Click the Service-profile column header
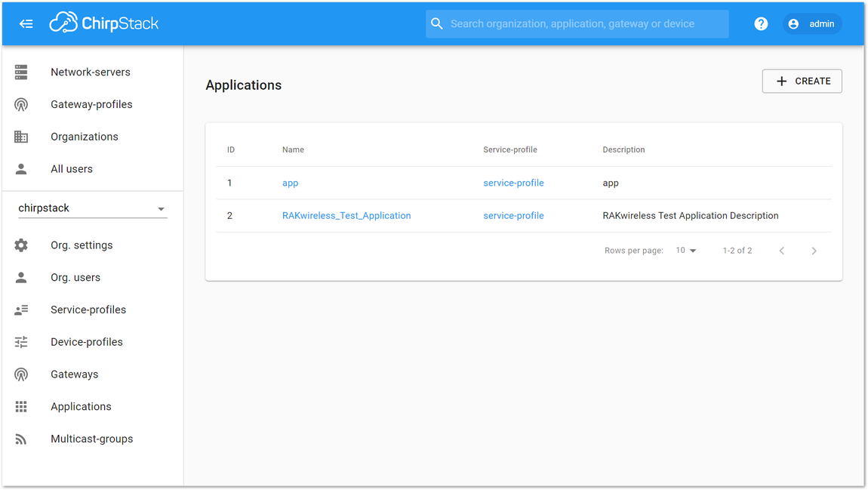868x490 pixels. (509, 150)
